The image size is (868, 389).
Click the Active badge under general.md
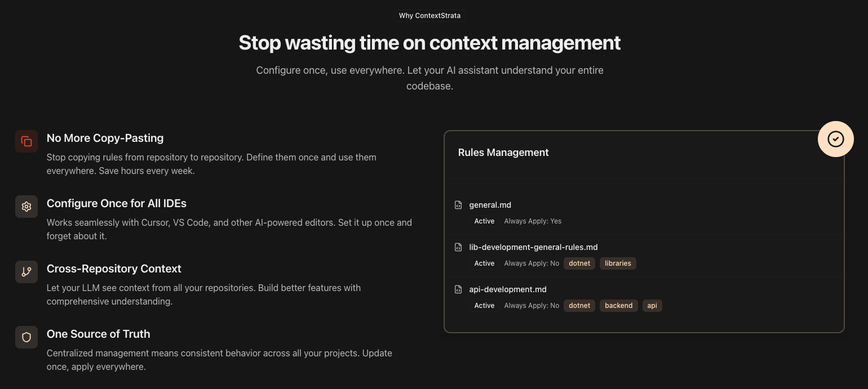(484, 221)
